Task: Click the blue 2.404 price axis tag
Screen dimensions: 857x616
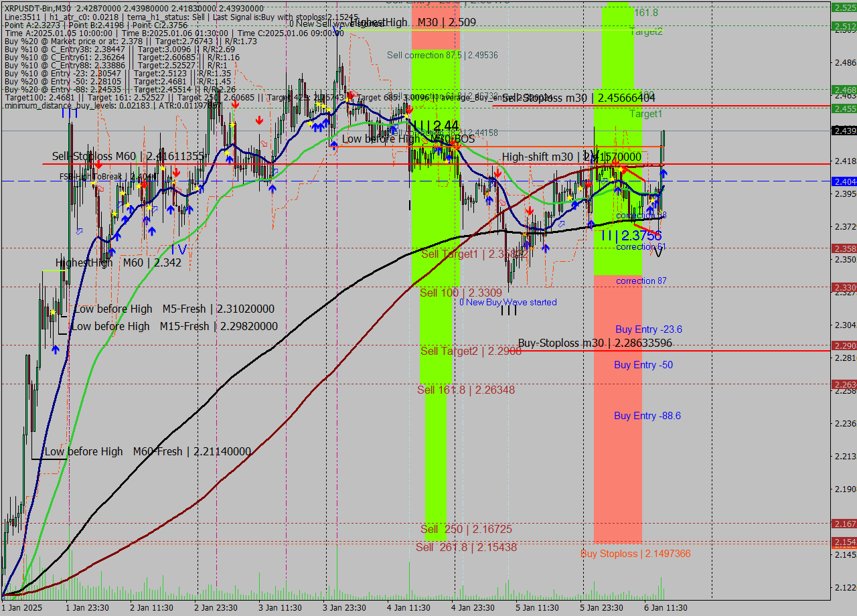Action: pos(844,181)
